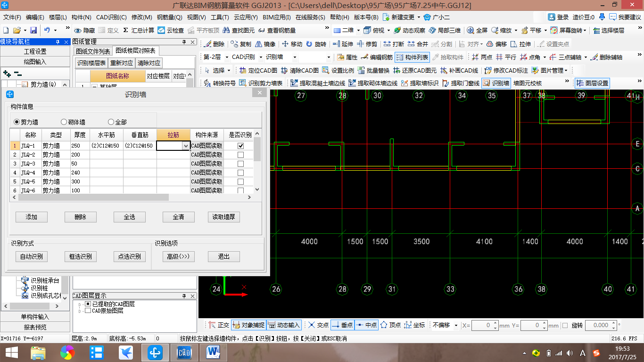Open the CAD taskbar application
The height and width of the screenshot is (362, 644).
click(x=183, y=352)
